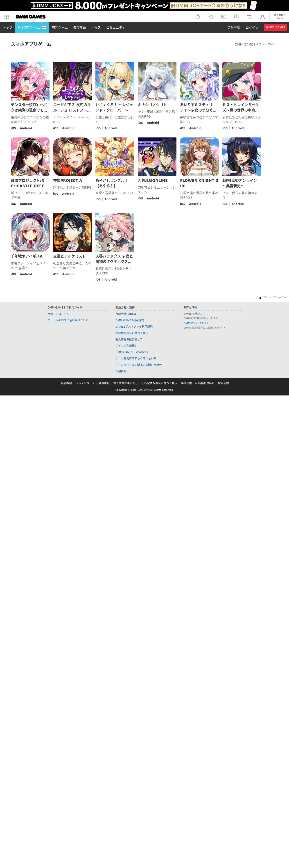Viewport: 289px width, 868px height.
Task: Open the あいりすミスティリア game icon
Action: (x=199, y=81)
